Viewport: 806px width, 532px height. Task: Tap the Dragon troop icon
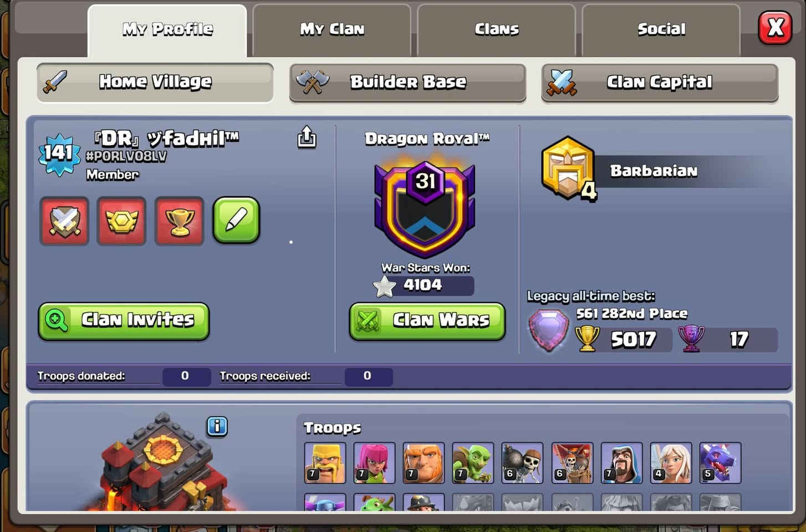[720, 463]
